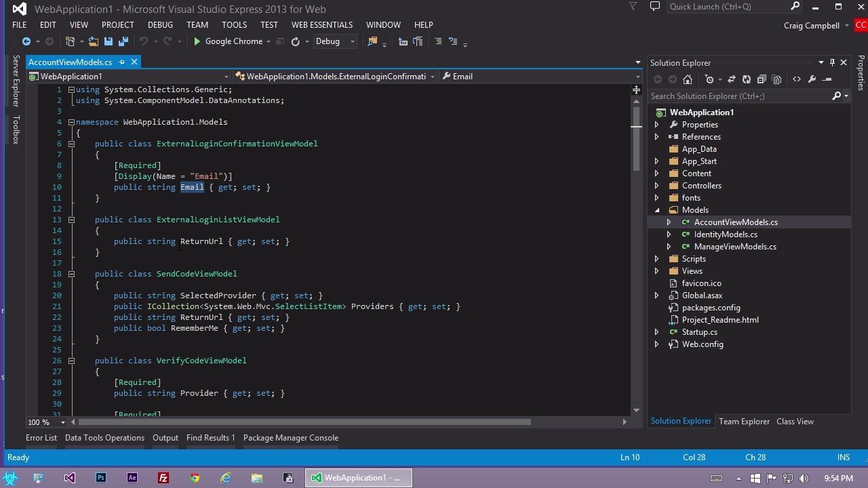Image resolution: width=868 pixels, height=488 pixels.
Task: Open FileZilla from the taskbar
Action: [x=163, y=478]
